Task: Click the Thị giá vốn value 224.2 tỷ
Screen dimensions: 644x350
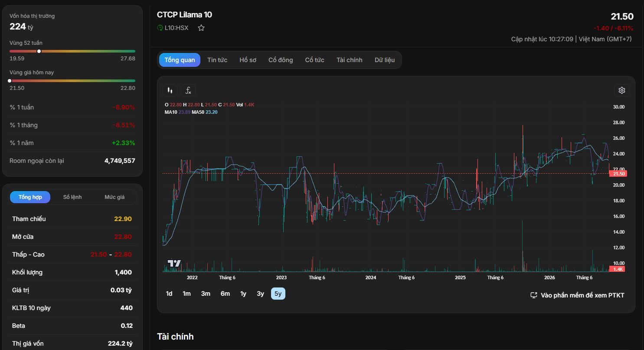Action: pyautogui.click(x=120, y=343)
